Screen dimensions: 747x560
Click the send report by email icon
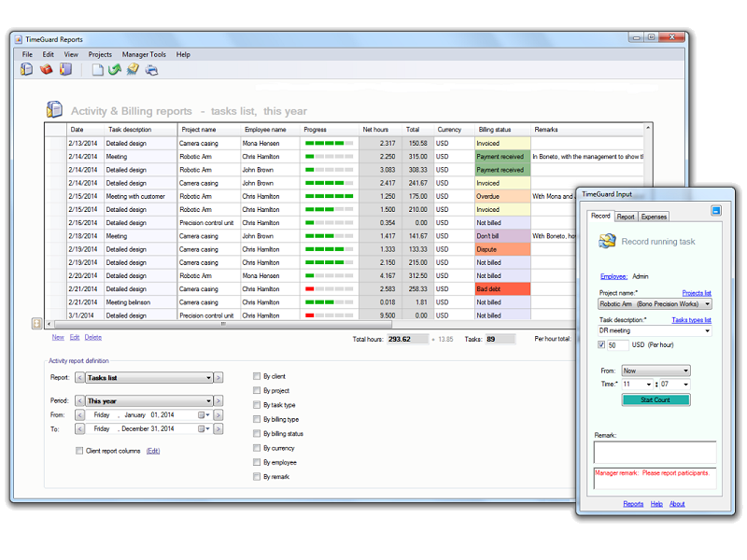coord(132,69)
